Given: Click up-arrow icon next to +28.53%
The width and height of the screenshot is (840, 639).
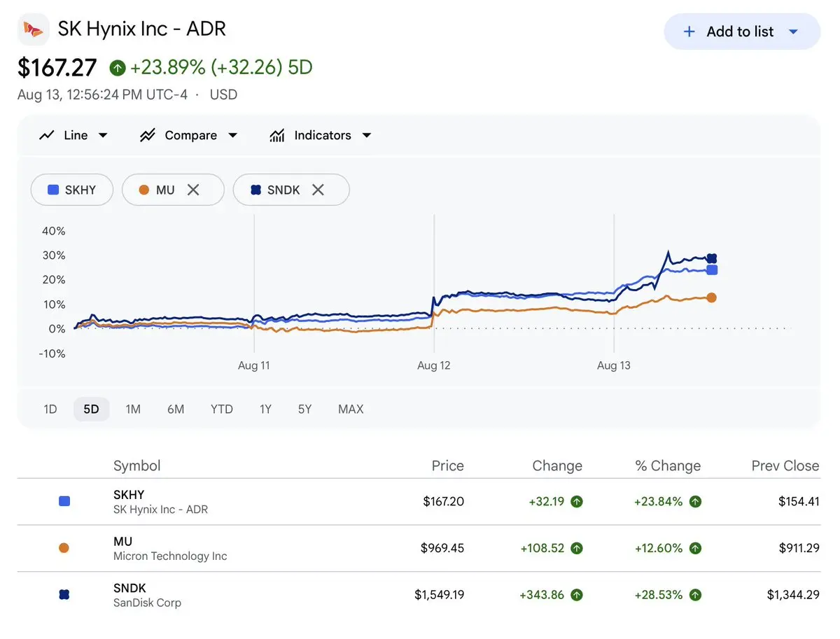Looking at the screenshot, I should point(695,595).
